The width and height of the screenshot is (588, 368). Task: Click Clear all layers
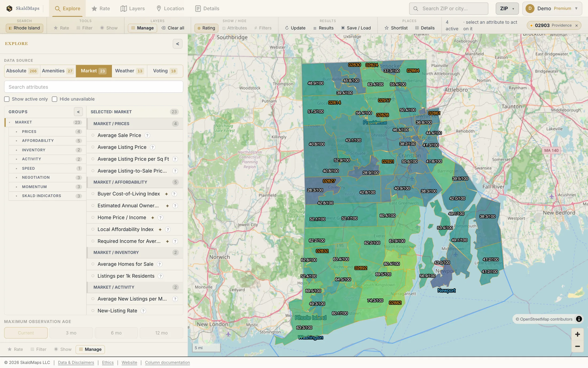point(173,28)
